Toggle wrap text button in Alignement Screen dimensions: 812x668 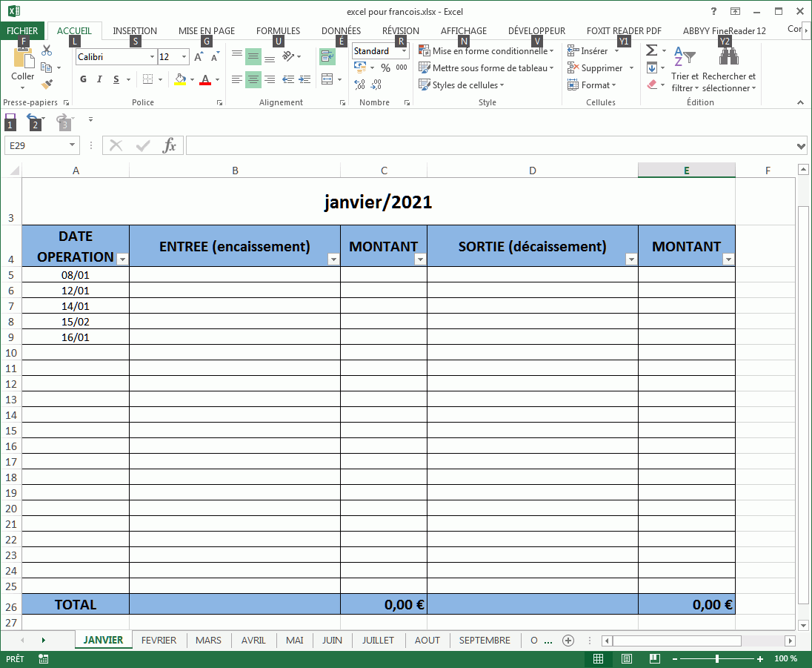pyautogui.click(x=327, y=56)
